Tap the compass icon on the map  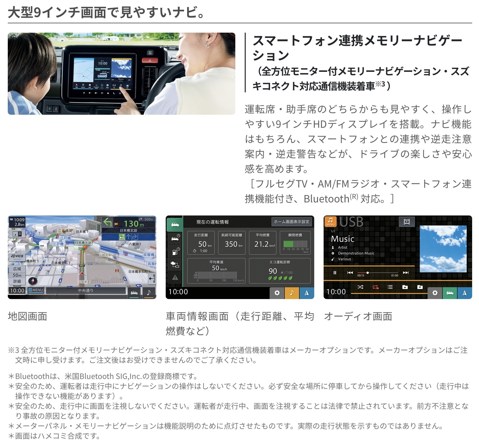[33, 281]
